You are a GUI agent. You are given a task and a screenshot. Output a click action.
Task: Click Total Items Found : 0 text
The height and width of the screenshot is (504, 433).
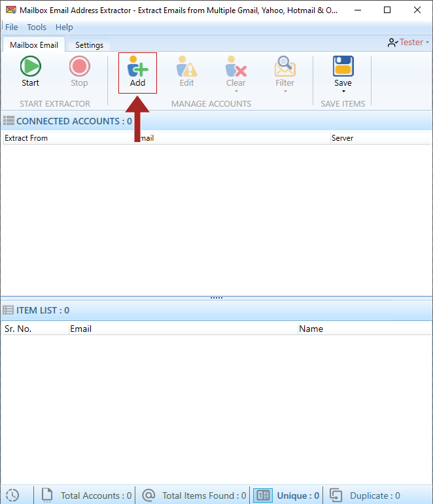click(x=204, y=495)
